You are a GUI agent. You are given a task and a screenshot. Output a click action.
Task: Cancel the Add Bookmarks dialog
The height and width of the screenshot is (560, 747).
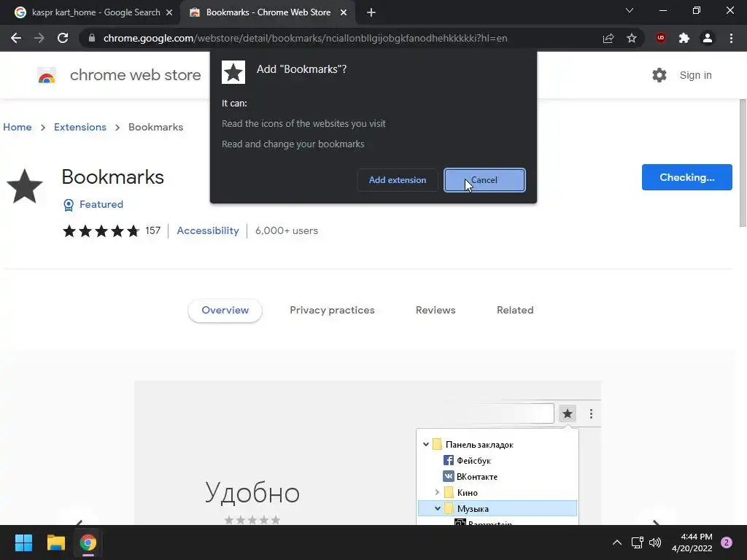click(x=484, y=180)
